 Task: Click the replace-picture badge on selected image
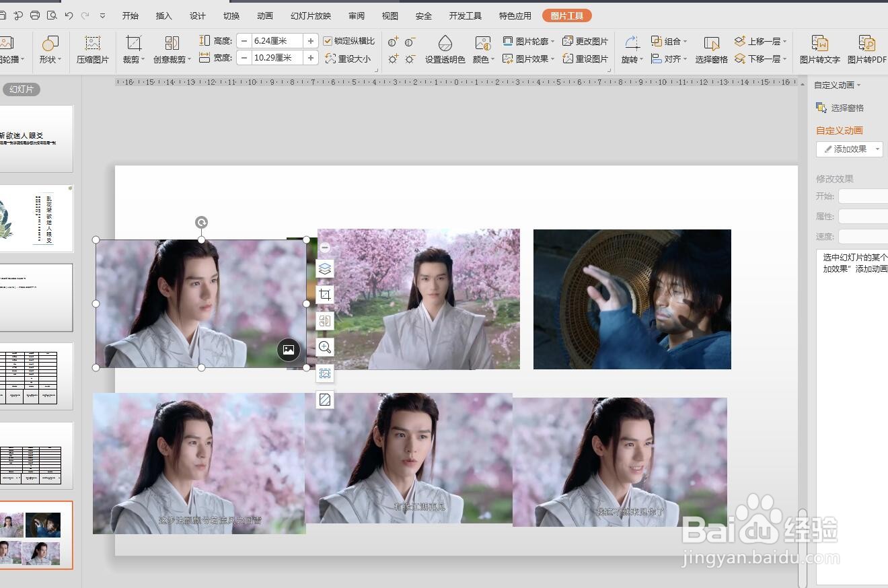coord(288,350)
